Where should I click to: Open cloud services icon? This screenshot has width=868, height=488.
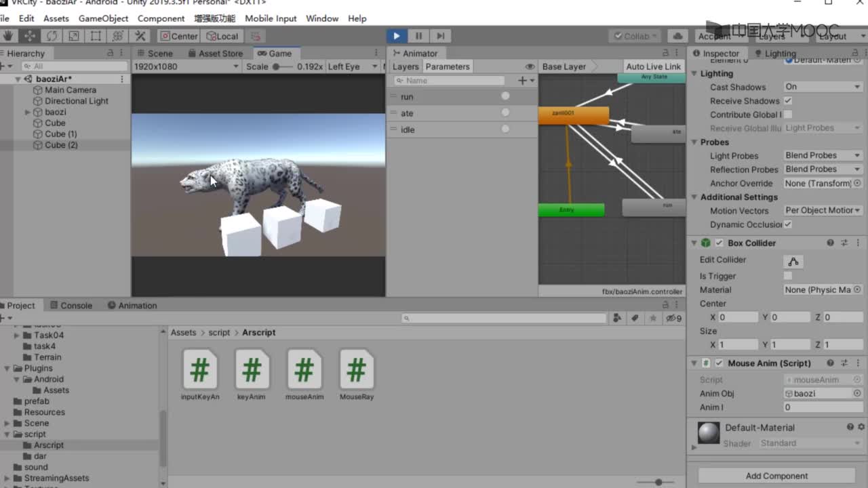(677, 36)
